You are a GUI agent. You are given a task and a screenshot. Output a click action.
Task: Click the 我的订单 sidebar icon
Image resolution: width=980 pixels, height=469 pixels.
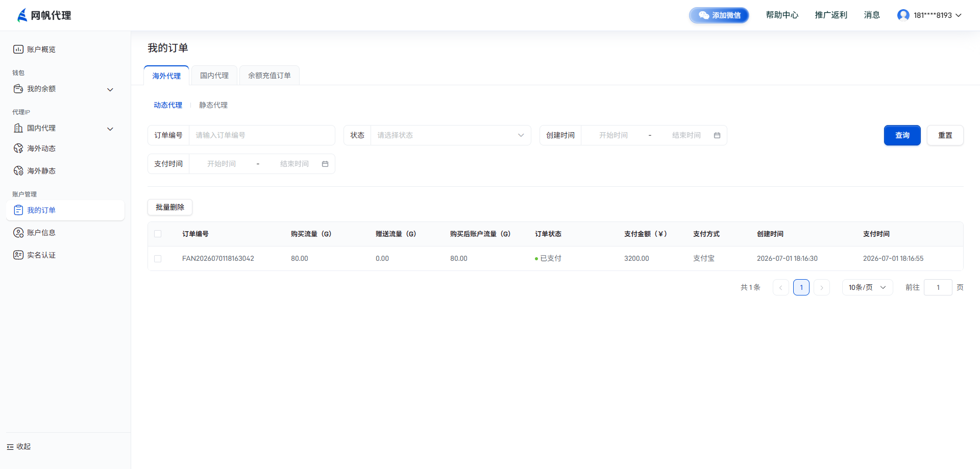pyautogui.click(x=18, y=210)
